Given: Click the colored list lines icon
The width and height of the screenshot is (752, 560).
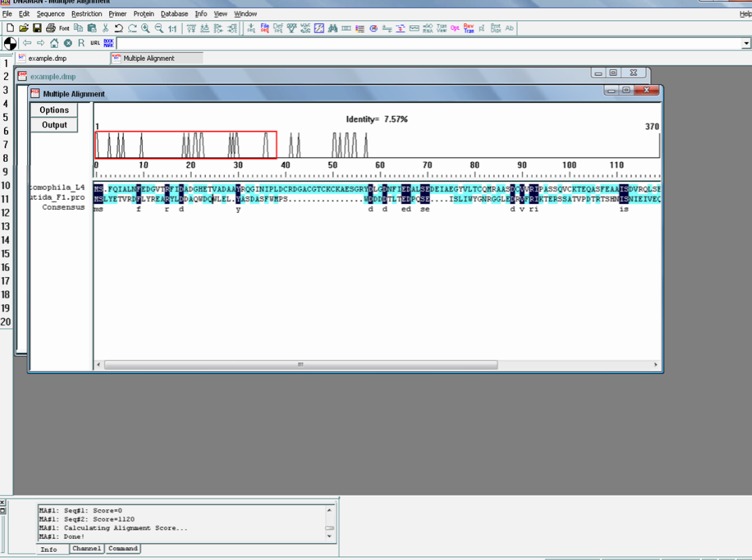Looking at the screenshot, I should 360,28.
